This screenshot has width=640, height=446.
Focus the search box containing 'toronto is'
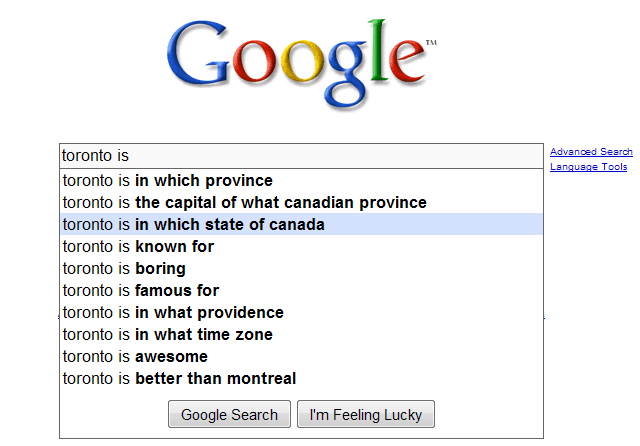pyautogui.click(x=301, y=155)
